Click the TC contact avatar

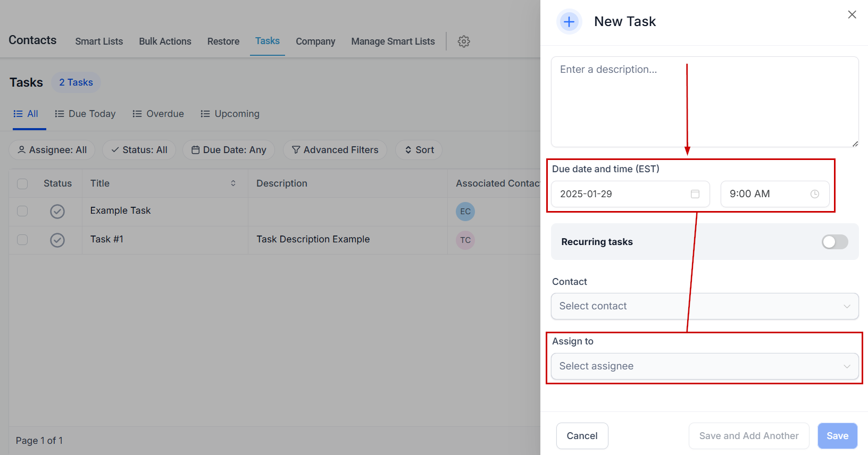(x=465, y=240)
